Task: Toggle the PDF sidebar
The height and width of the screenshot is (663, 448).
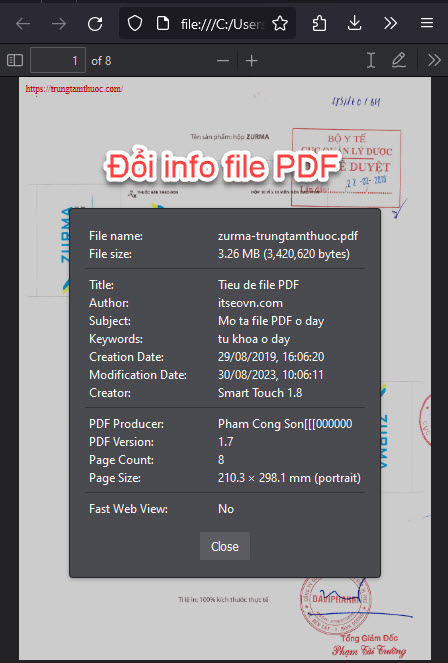Action: tap(15, 60)
